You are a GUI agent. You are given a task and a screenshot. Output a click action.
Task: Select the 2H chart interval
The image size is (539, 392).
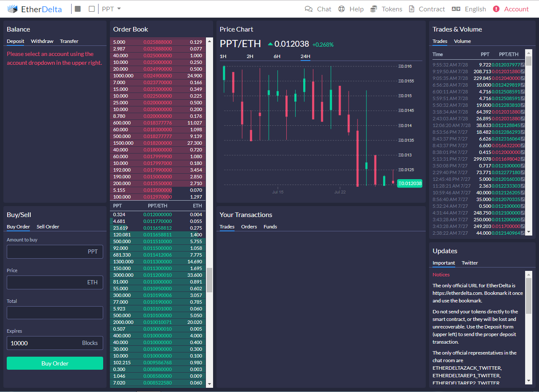(x=250, y=56)
